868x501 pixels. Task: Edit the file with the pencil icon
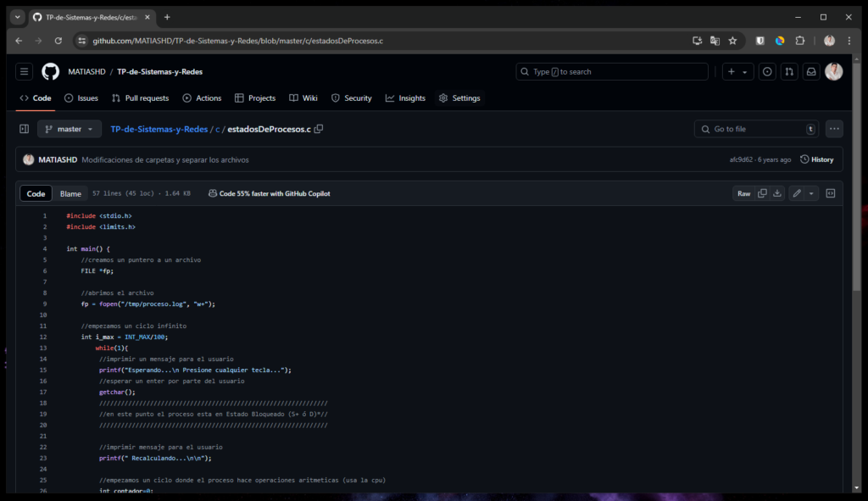[795, 193]
